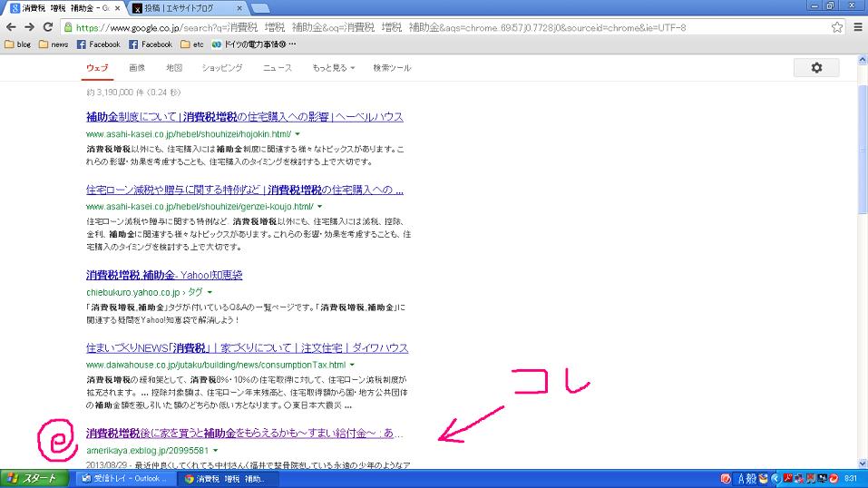Switch to ニュース search results
Screen dimensions: 868x488
[x=277, y=68]
